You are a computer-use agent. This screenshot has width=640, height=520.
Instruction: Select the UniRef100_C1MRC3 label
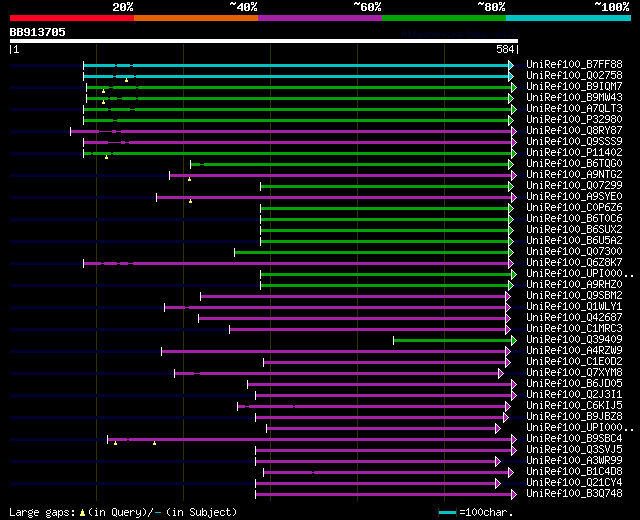pyautogui.click(x=574, y=329)
